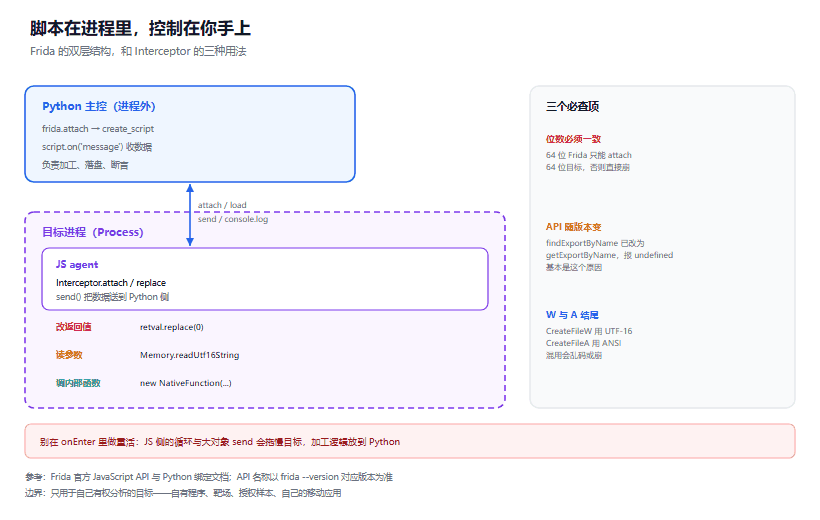
Task: Click the CreateFileW 用 UTF-16 line
Action: [589, 331]
